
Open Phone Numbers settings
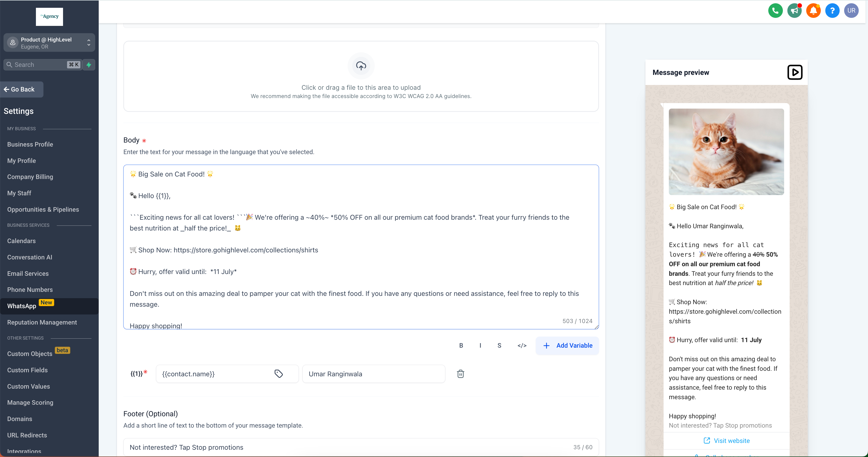coord(30,290)
